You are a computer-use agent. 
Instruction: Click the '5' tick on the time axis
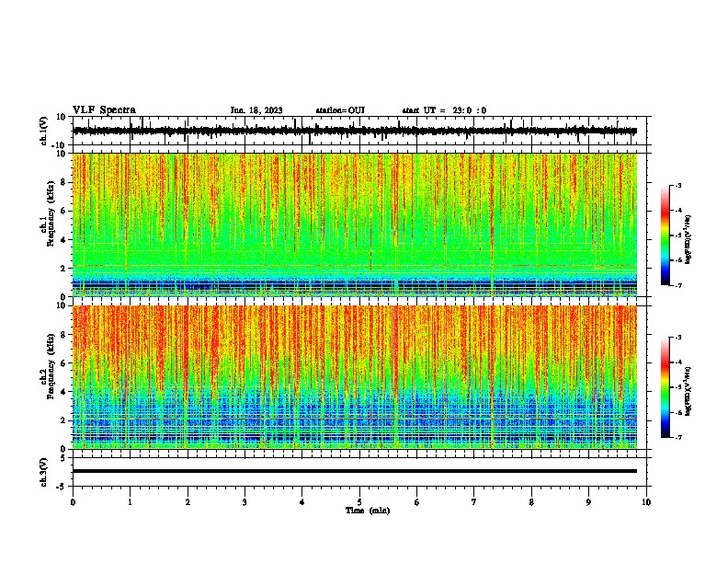point(359,502)
